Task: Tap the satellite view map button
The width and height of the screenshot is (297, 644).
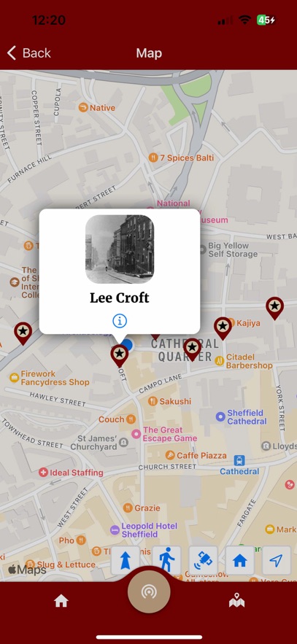Action: [203, 560]
